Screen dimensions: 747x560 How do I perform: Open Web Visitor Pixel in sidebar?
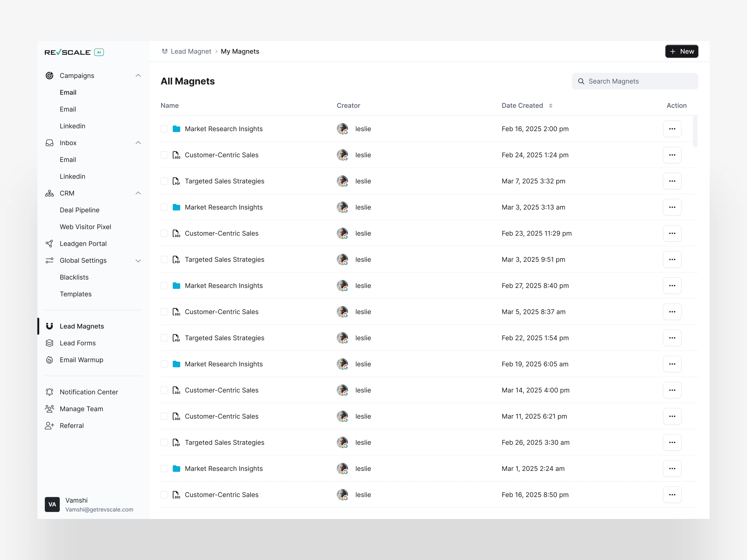click(x=85, y=227)
